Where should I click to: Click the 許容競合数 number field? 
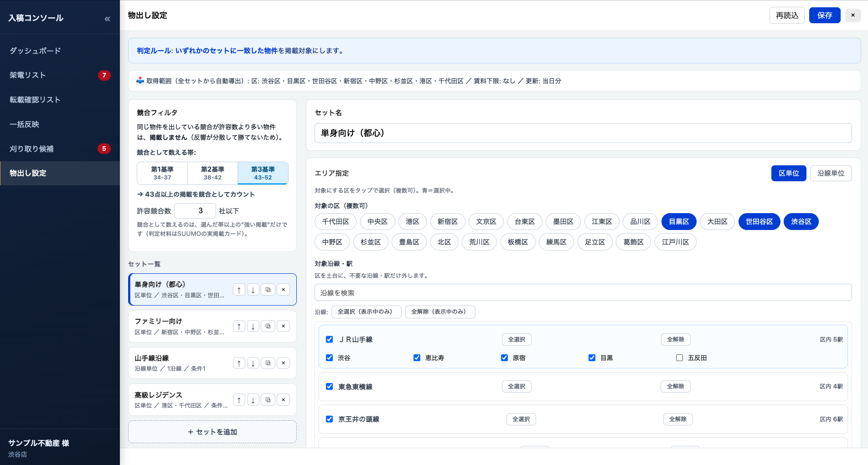[195, 210]
